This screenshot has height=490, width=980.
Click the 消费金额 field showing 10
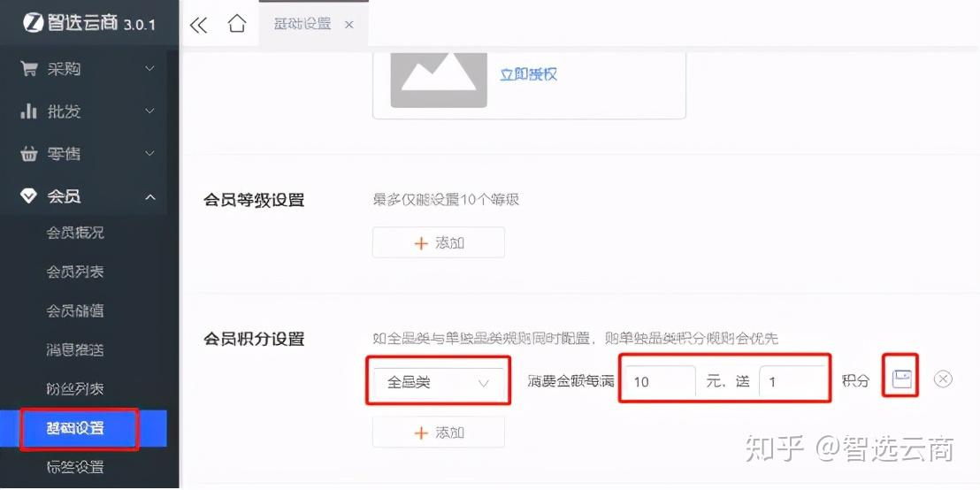(661, 381)
